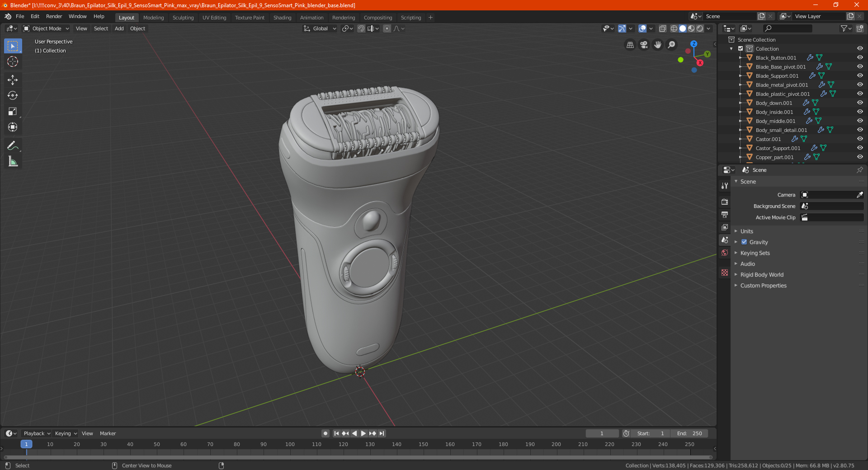Hide Castor.001 in the outliner

point(860,139)
